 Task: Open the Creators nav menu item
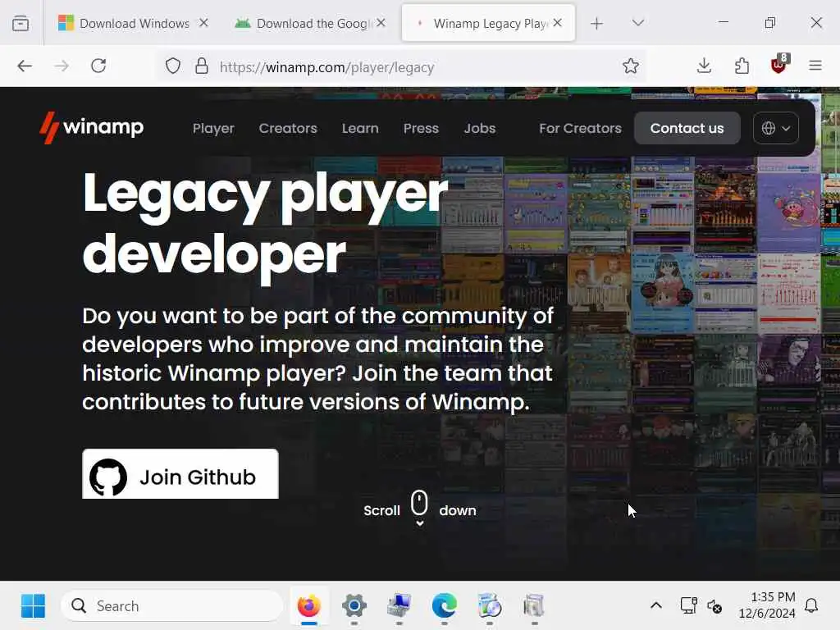(x=288, y=129)
